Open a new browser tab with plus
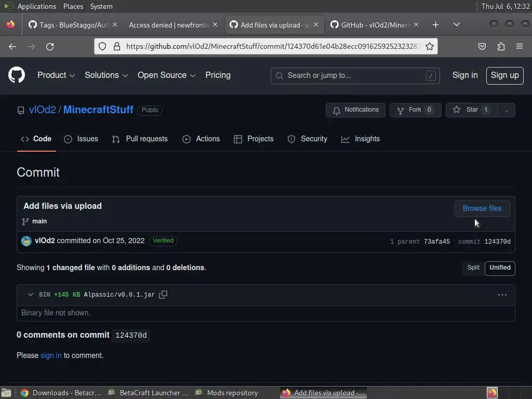The width and height of the screenshot is (532, 399). click(x=436, y=25)
